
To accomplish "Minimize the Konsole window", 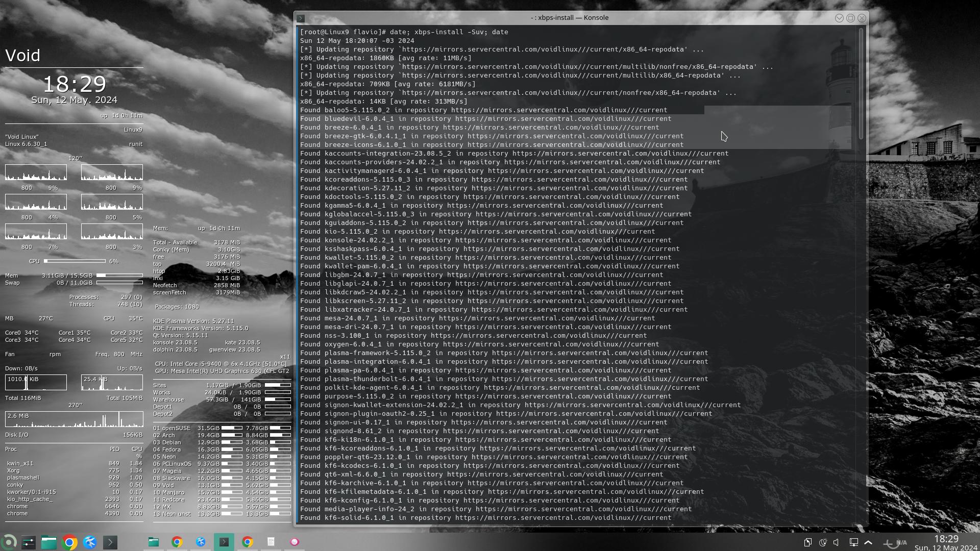I will click(839, 18).
